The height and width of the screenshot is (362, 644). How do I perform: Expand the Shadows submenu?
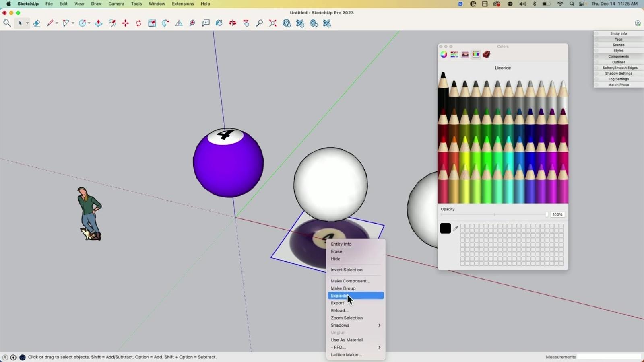(355, 325)
